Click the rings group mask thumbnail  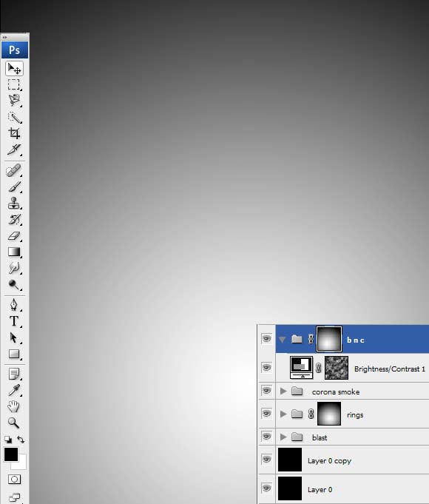(329, 414)
